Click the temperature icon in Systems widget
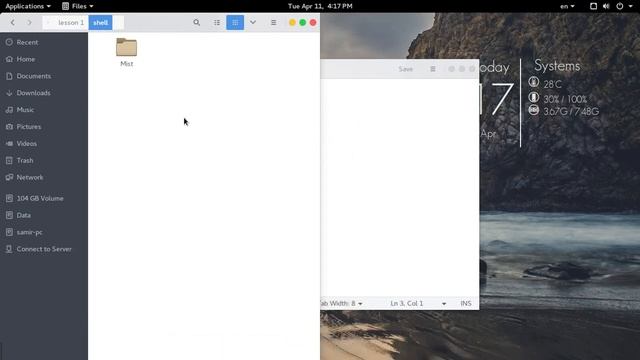The width and height of the screenshot is (640, 360). click(x=533, y=82)
